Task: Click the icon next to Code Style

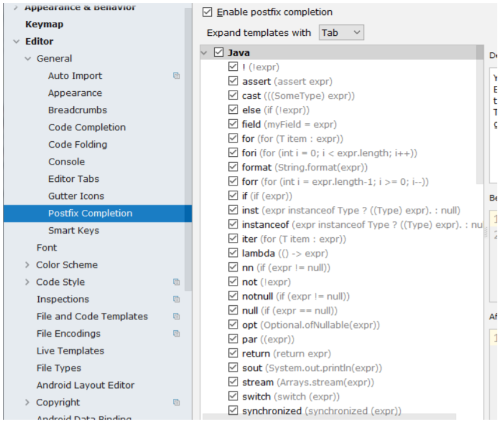Action: (177, 281)
